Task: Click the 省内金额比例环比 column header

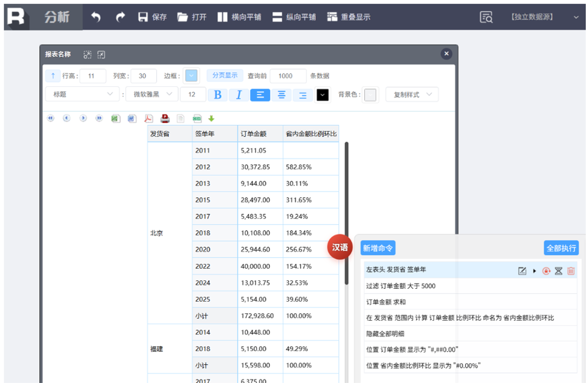Action: click(311, 134)
